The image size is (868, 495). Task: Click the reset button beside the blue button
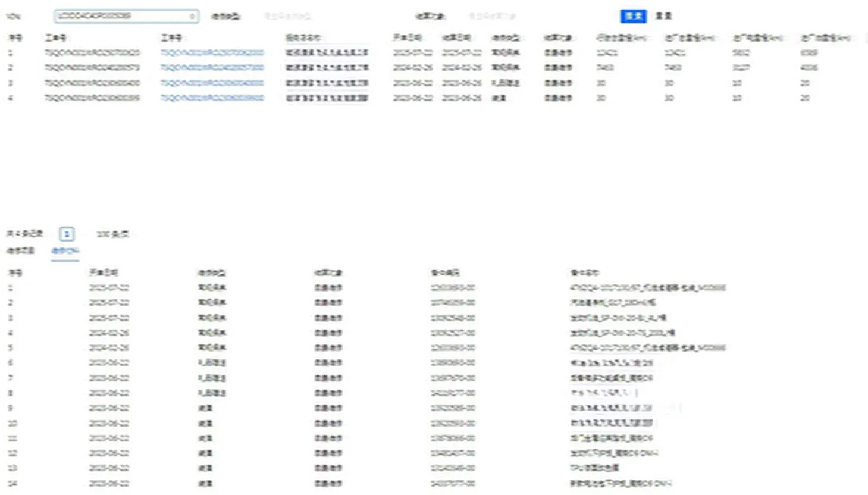(663, 16)
